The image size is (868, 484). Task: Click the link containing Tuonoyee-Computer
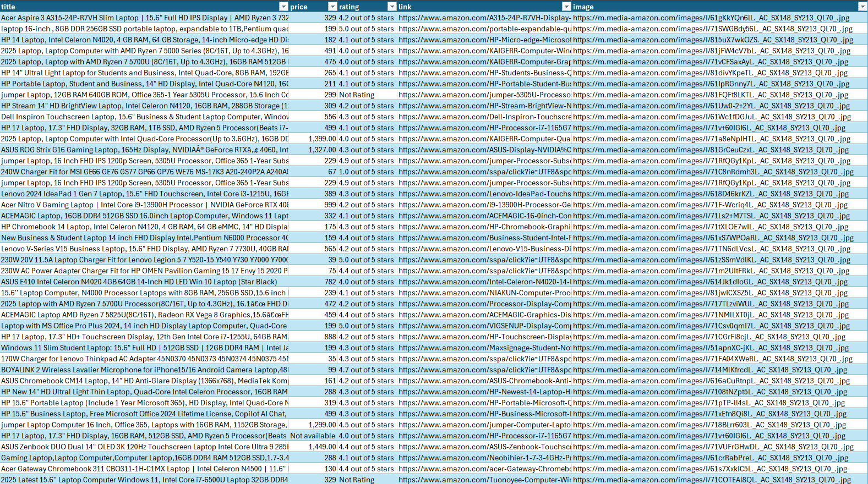point(485,480)
